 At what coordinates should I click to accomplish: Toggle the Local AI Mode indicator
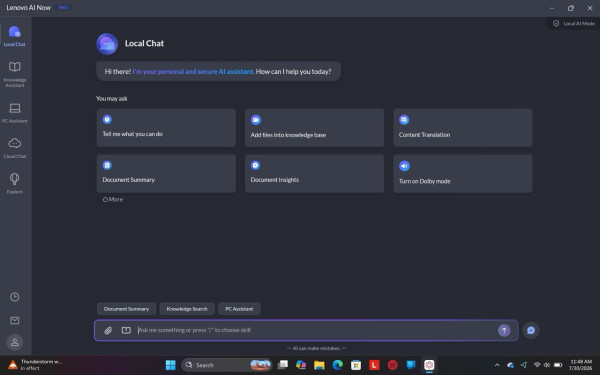(x=574, y=23)
